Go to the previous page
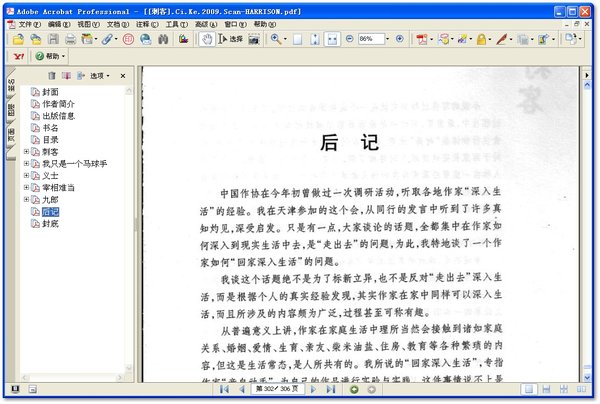Image resolution: width=600 pixels, height=404 pixels. coord(242,389)
